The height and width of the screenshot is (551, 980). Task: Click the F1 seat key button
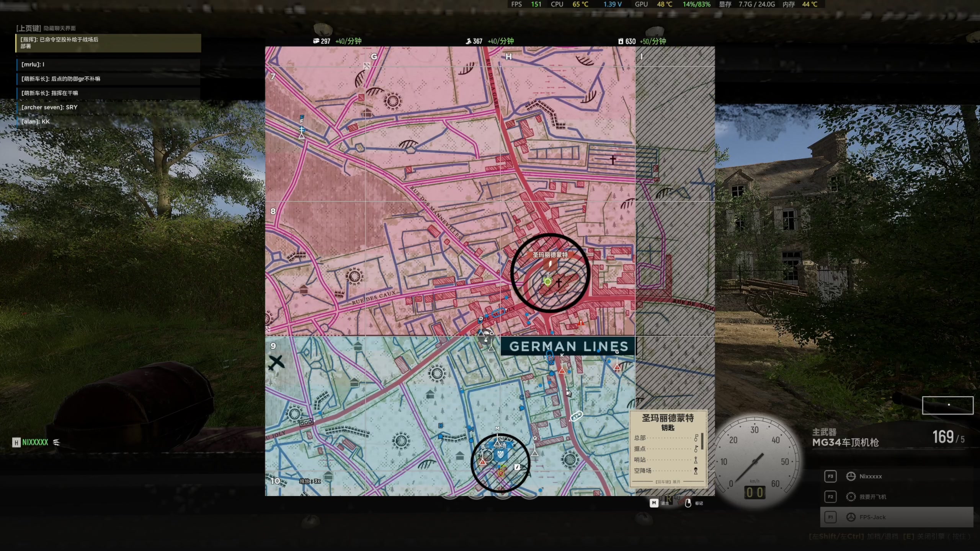pyautogui.click(x=830, y=517)
